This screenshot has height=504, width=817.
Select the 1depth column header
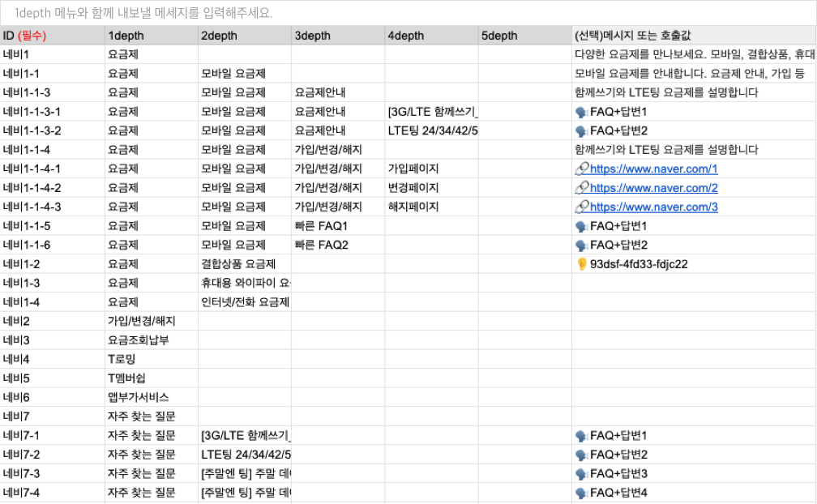(151, 36)
